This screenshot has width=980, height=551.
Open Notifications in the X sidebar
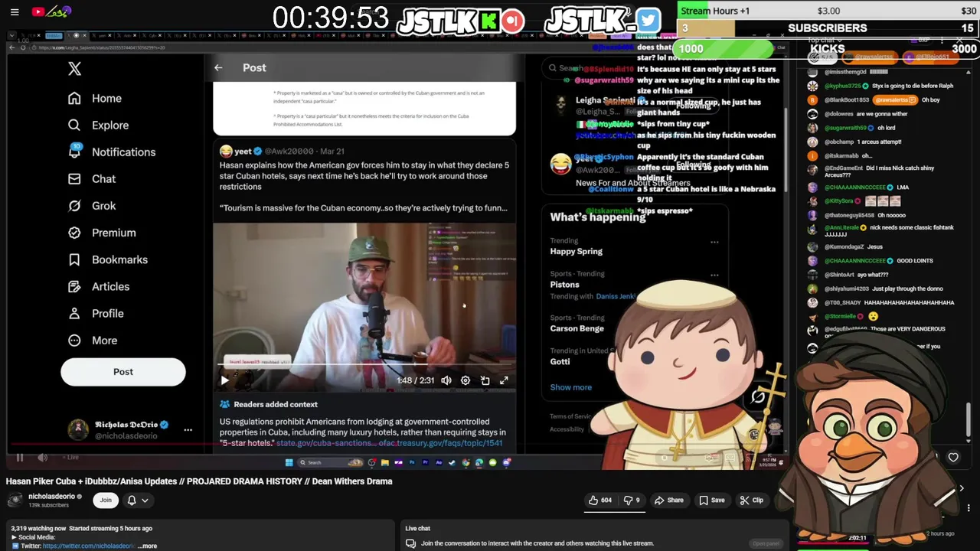(112, 152)
